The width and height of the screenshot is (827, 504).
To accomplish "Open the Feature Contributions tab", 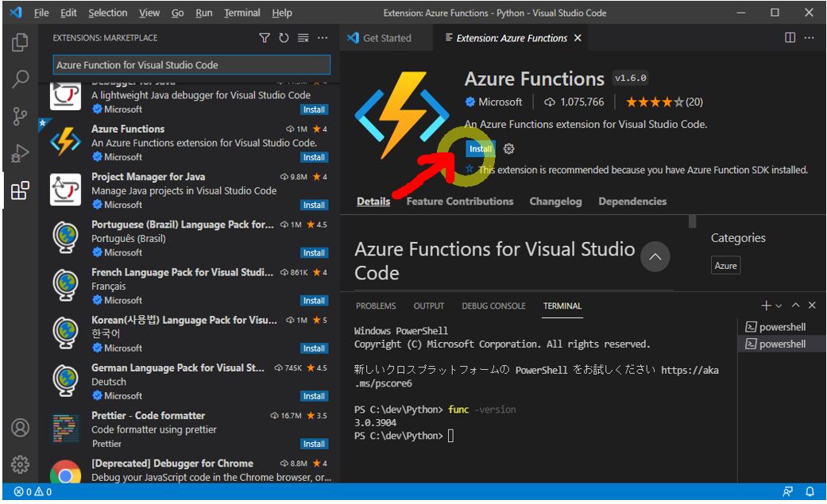I will point(460,201).
